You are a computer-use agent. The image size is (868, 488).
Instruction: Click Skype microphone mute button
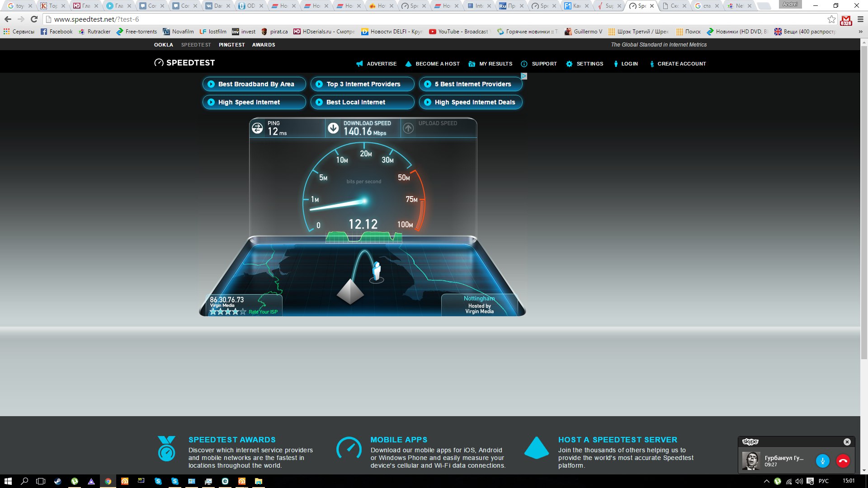(x=822, y=461)
